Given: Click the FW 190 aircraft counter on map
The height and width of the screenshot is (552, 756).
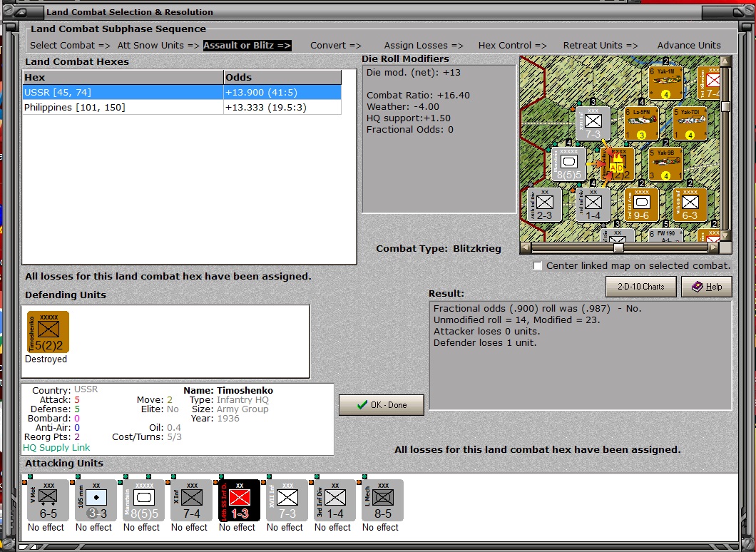Looking at the screenshot, I should (x=665, y=235).
